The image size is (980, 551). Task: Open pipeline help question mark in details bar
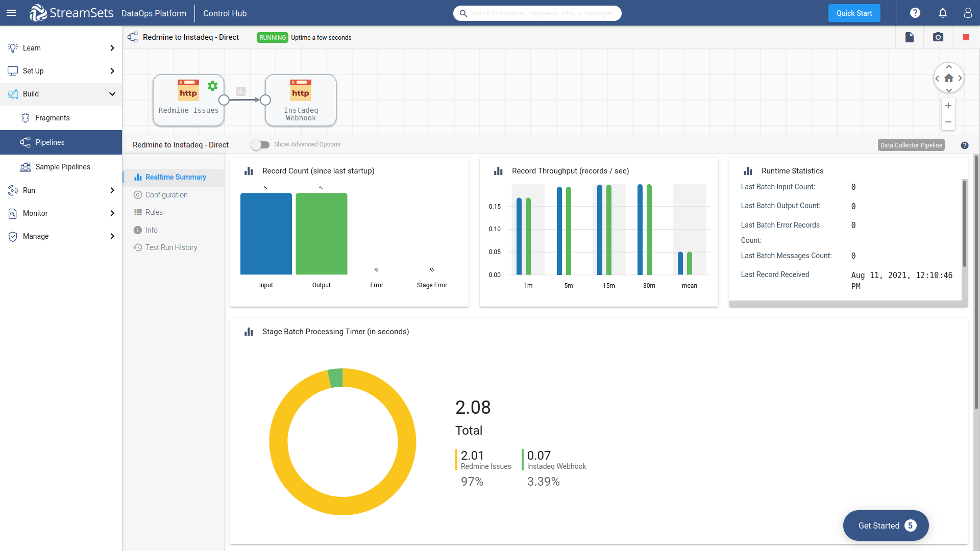tap(965, 145)
